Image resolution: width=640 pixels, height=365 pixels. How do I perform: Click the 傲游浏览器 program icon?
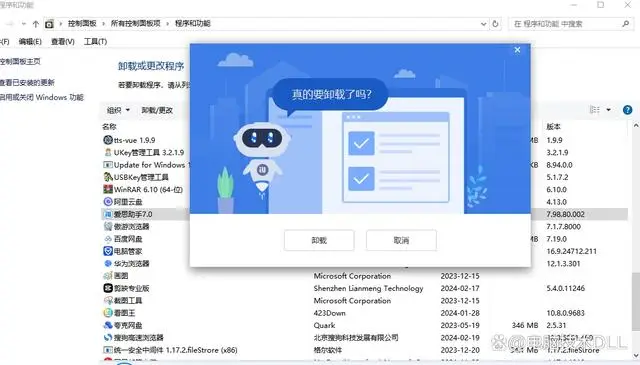coord(108,226)
